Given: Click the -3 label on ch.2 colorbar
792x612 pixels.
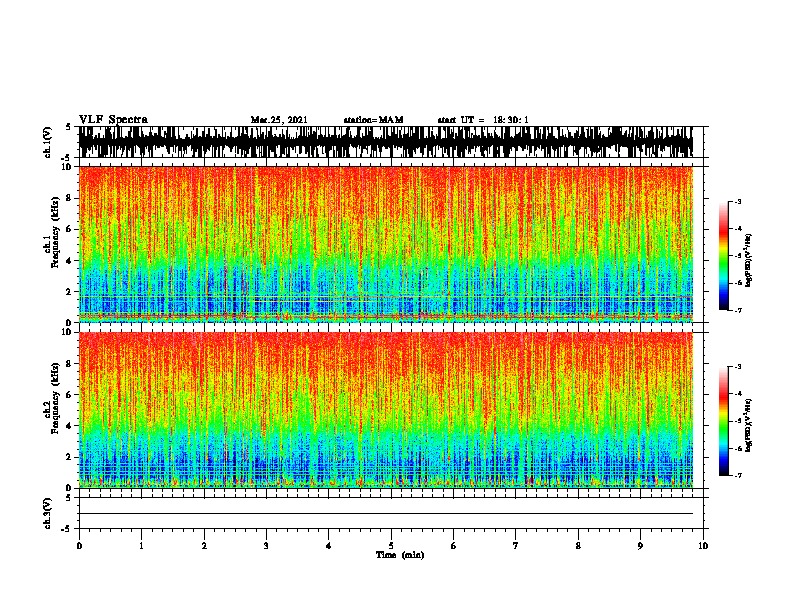Looking at the screenshot, I should pyautogui.click(x=737, y=367).
